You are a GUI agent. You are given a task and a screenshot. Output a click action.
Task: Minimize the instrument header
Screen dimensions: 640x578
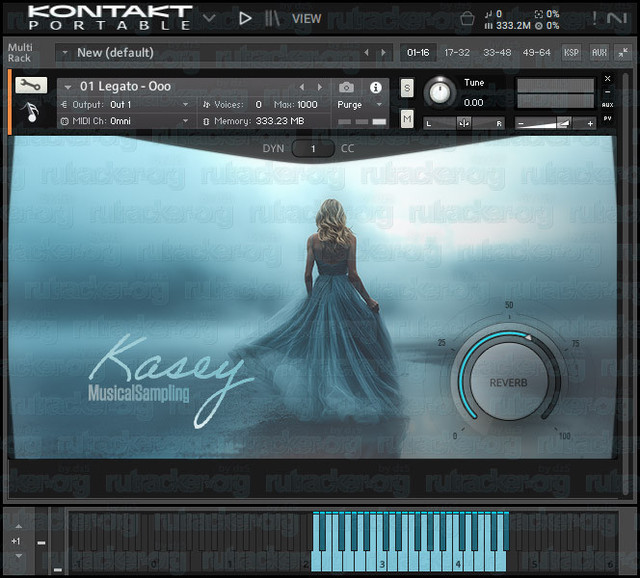tap(607, 92)
